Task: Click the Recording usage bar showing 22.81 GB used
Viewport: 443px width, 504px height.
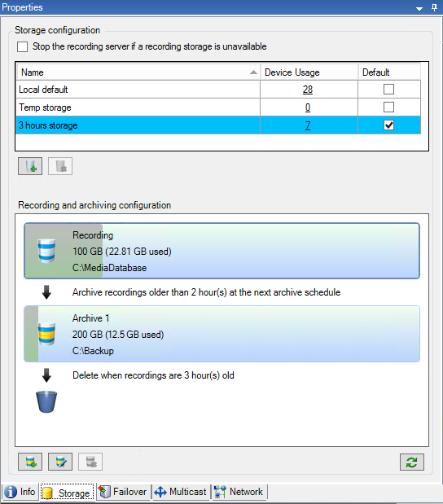Action: pos(64,251)
